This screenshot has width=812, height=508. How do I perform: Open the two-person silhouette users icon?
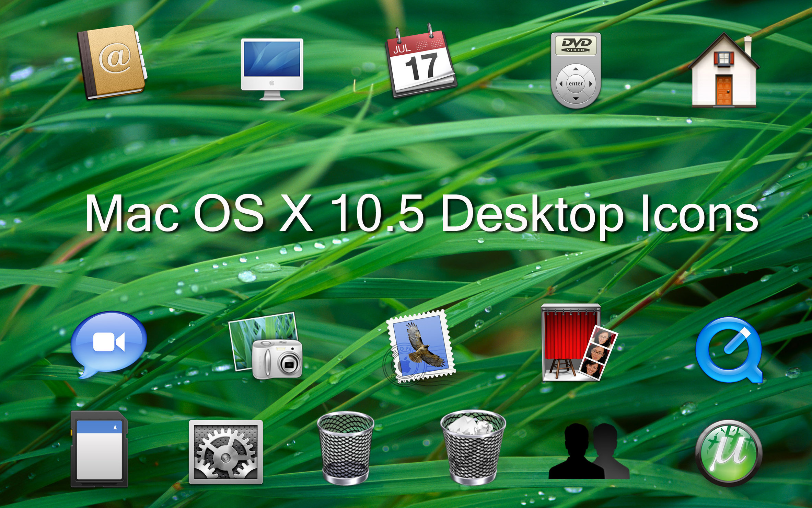589,451
